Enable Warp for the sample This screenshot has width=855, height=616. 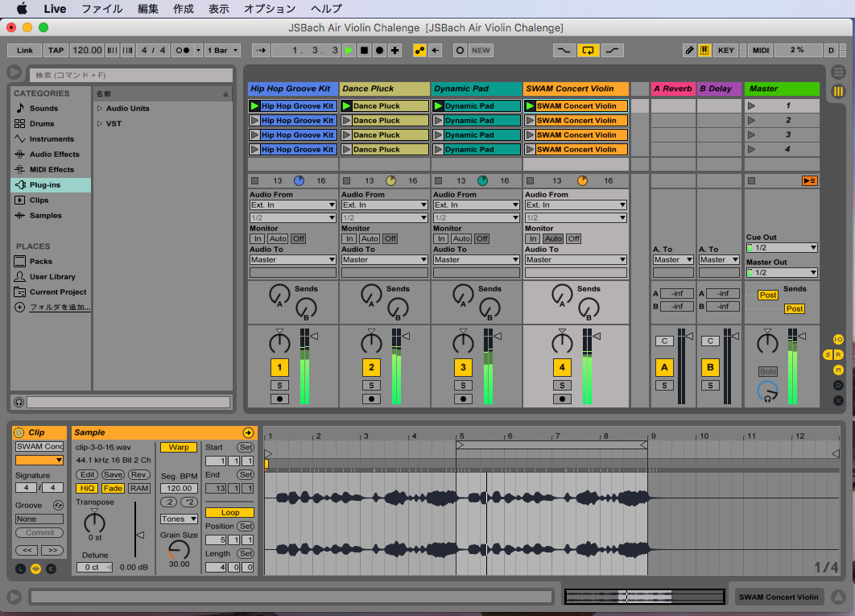tap(178, 448)
